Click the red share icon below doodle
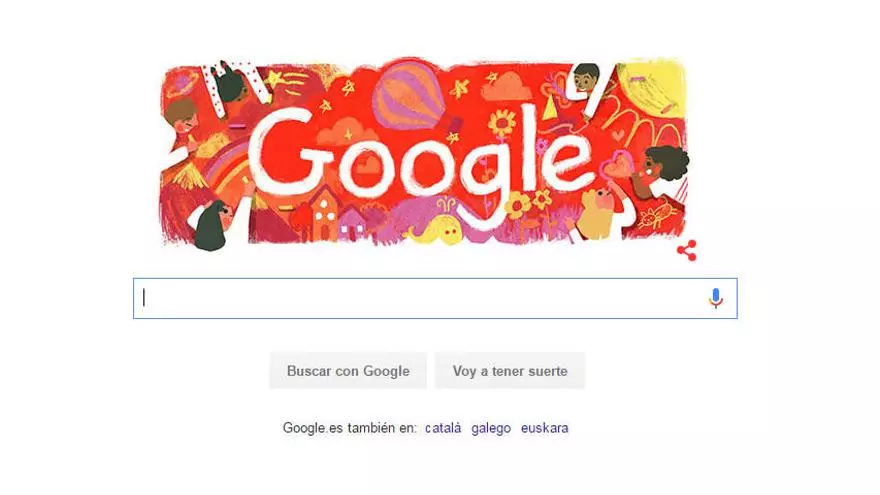This screenshot has height=495, width=880. click(687, 250)
